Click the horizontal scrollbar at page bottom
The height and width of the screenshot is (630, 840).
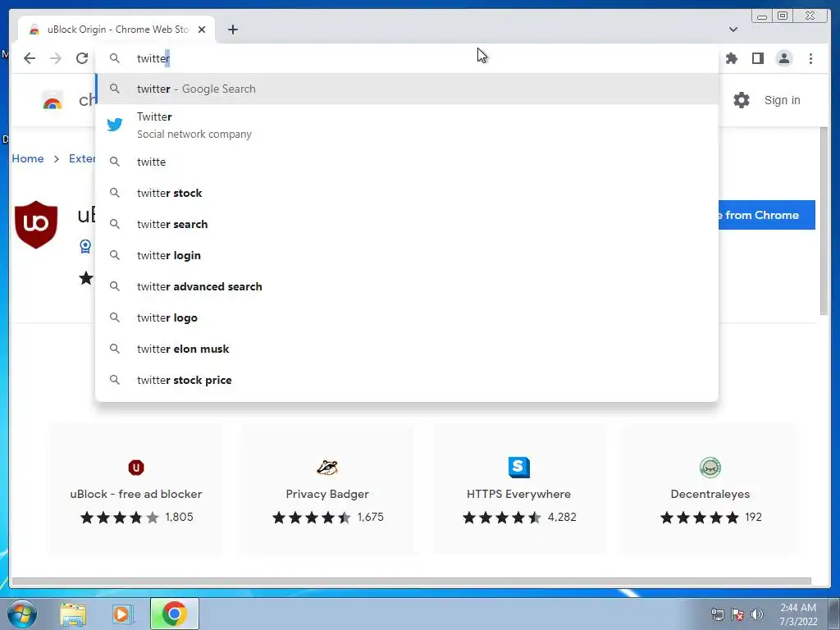click(412, 582)
